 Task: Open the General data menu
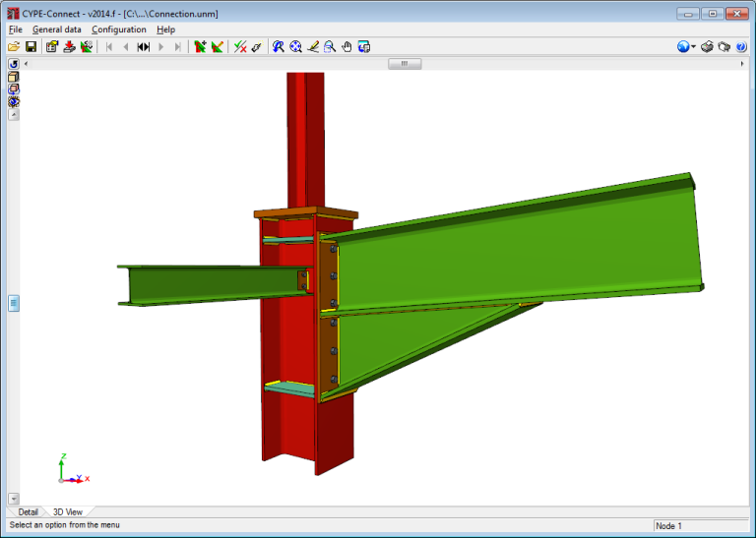coord(56,30)
